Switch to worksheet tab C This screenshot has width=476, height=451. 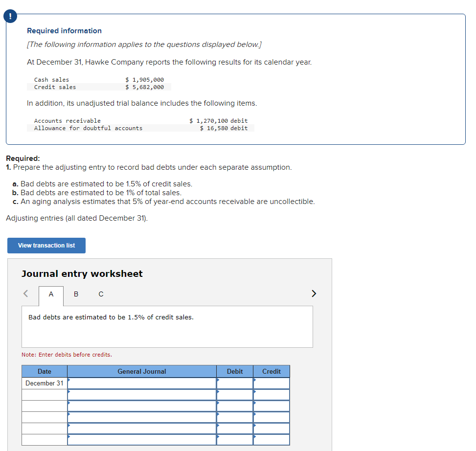(x=101, y=294)
